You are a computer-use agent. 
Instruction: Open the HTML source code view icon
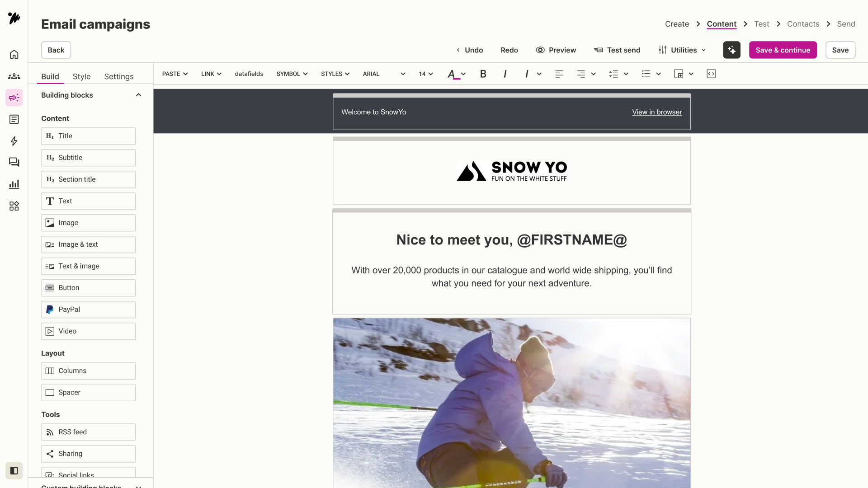coord(711,74)
